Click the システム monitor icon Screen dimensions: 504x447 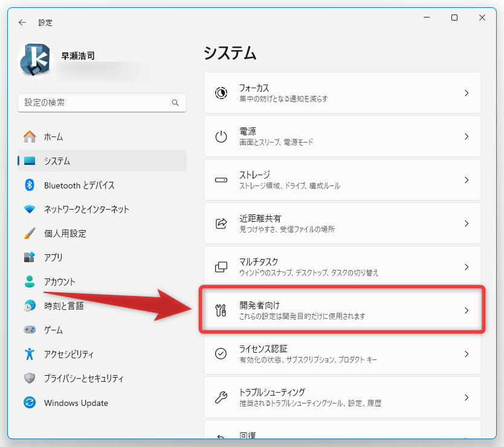point(30,161)
